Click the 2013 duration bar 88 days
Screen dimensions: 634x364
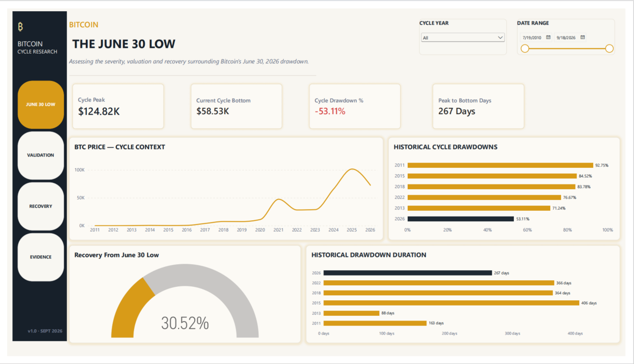(351, 313)
